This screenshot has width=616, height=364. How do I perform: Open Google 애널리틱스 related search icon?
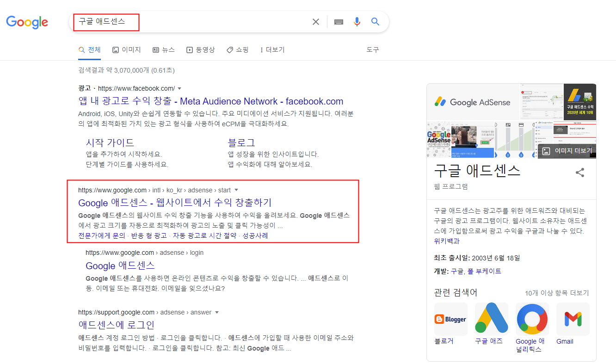click(532, 319)
